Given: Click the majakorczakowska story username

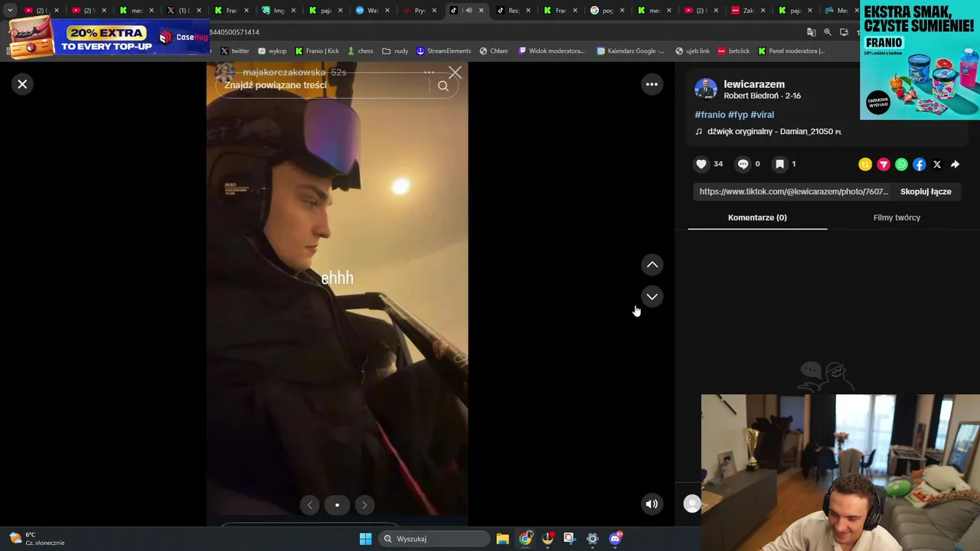Looking at the screenshot, I should point(284,72).
